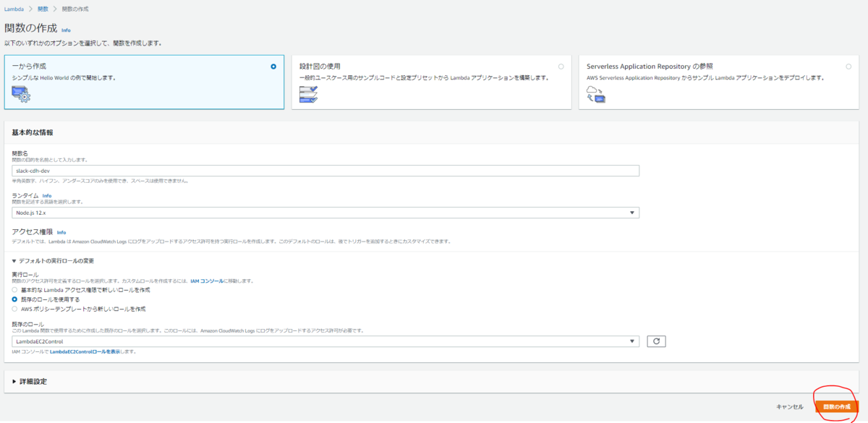
Task: Select 基本的な Lambda アクセス権限で新しいロールを作成
Action: pos(14,289)
